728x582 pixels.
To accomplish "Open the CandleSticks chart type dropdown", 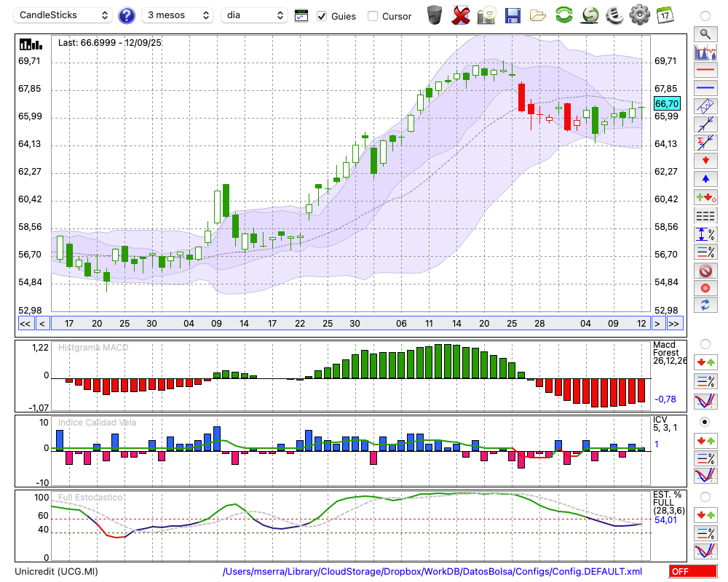I will pyautogui.click(x=63, y=15).
